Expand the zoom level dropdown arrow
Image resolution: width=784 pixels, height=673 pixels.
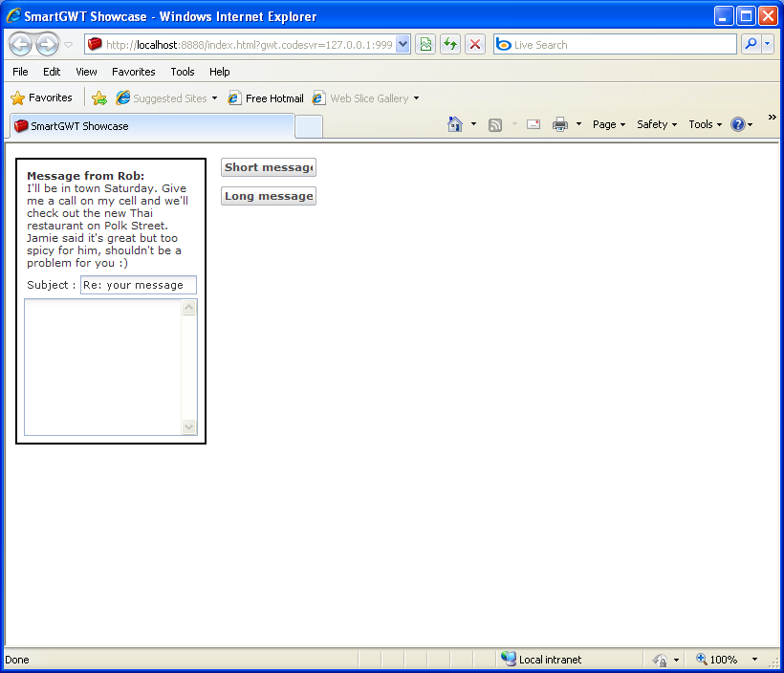pos(754,660)
